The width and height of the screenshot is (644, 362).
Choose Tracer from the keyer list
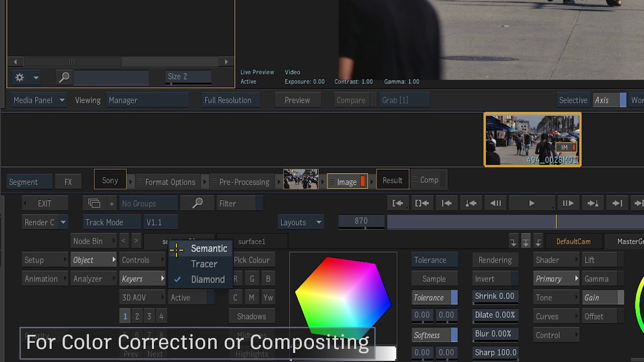[204, 264]
